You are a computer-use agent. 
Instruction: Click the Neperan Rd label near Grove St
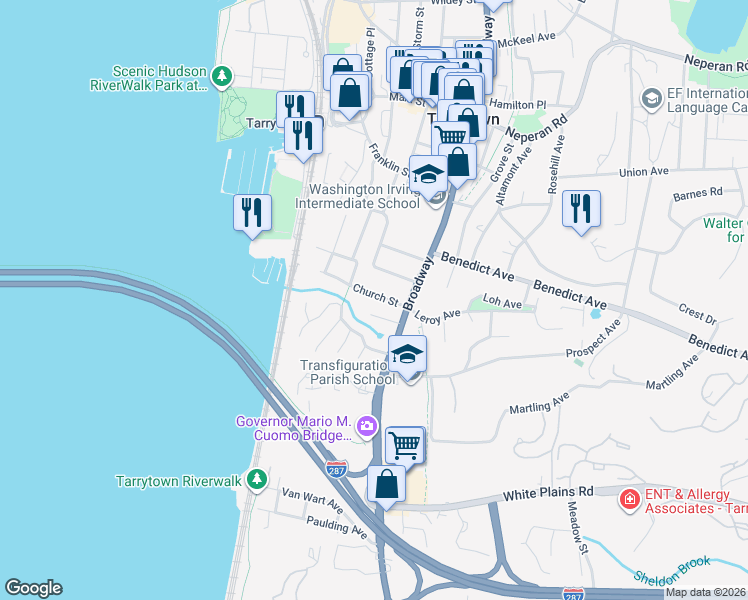(x=537, y=127)
